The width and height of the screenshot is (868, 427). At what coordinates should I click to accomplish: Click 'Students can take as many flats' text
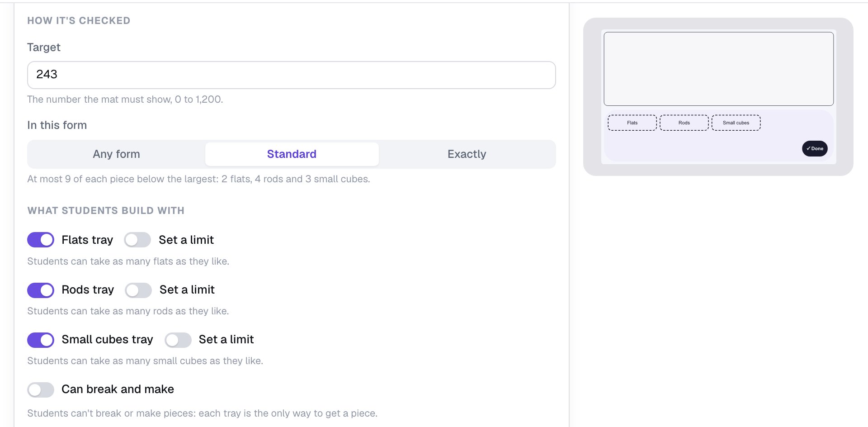pyautogui.click(x=128, y=261)
